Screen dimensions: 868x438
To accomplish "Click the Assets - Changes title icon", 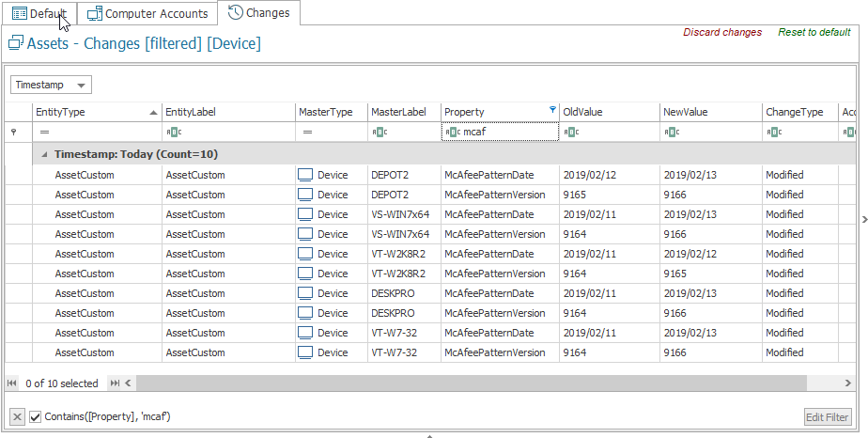I will 16,42.
